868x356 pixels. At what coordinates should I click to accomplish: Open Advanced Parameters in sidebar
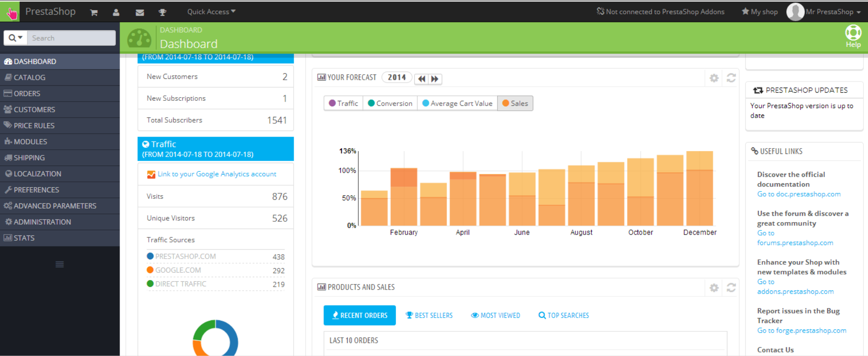60,206
